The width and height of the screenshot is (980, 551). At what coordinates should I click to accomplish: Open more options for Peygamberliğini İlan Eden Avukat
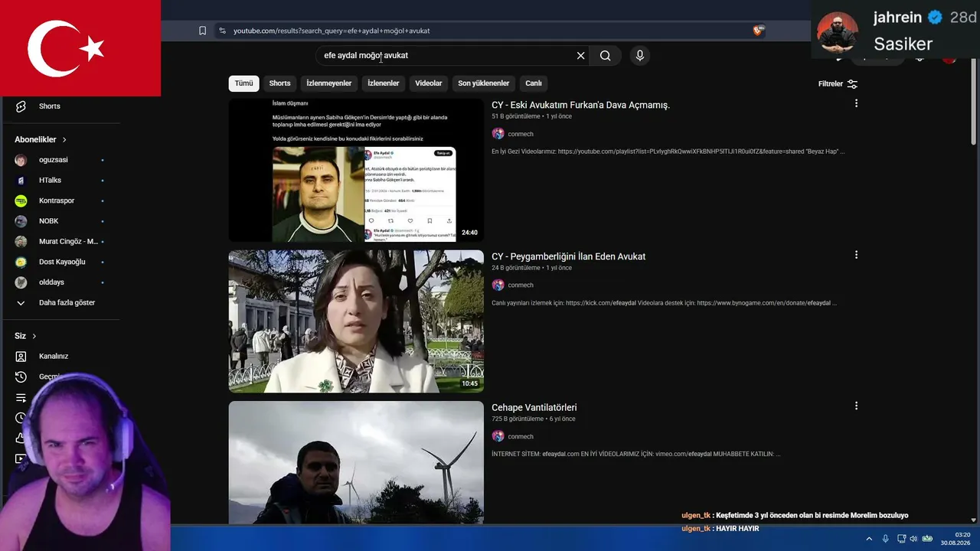click(x=856, y=255)
